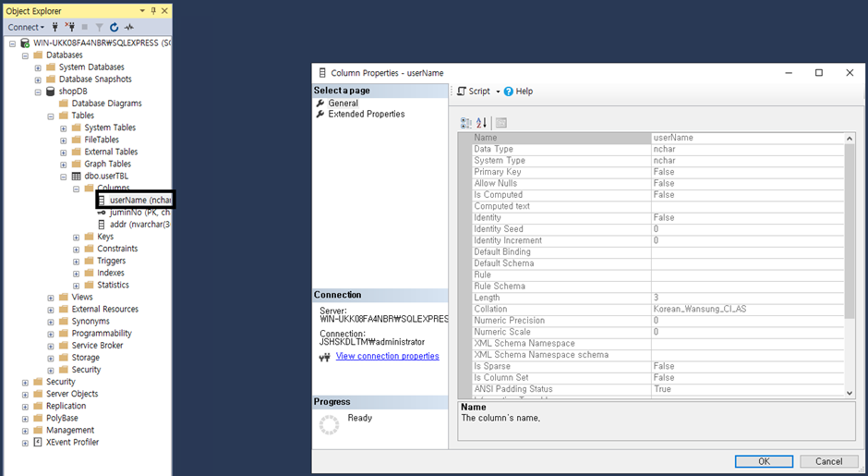Click the server instance icon
This screenshot has width=868, height=476.
coord(25,43)
